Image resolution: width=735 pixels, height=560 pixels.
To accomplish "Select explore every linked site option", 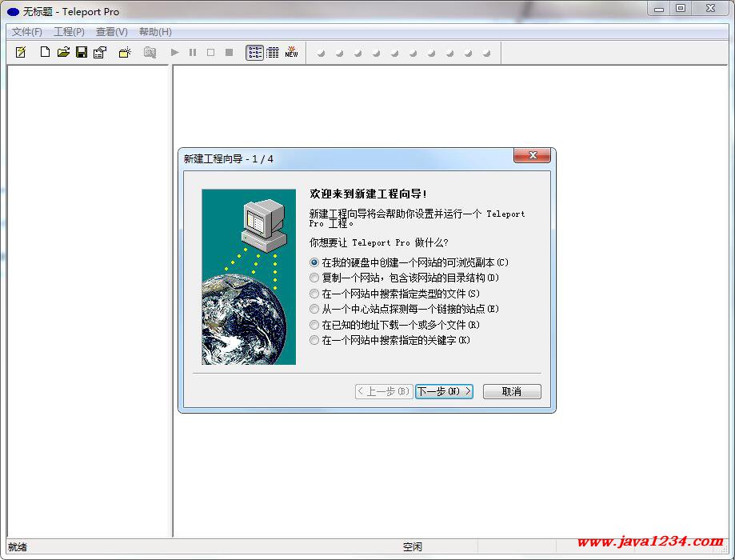I will point(405,309).
